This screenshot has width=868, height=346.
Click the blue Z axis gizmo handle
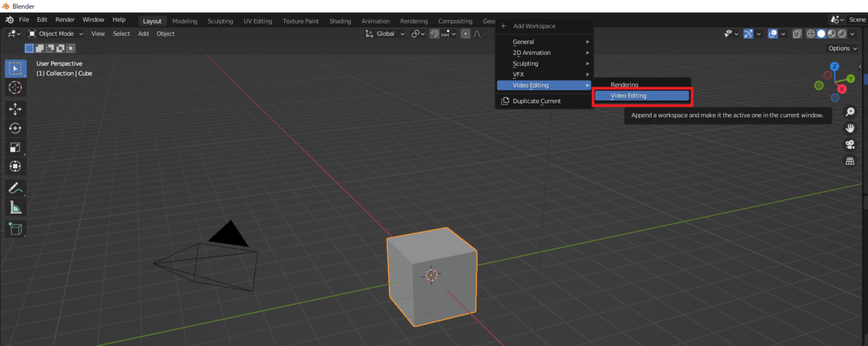pyautogui.click(x=834, y=66)
